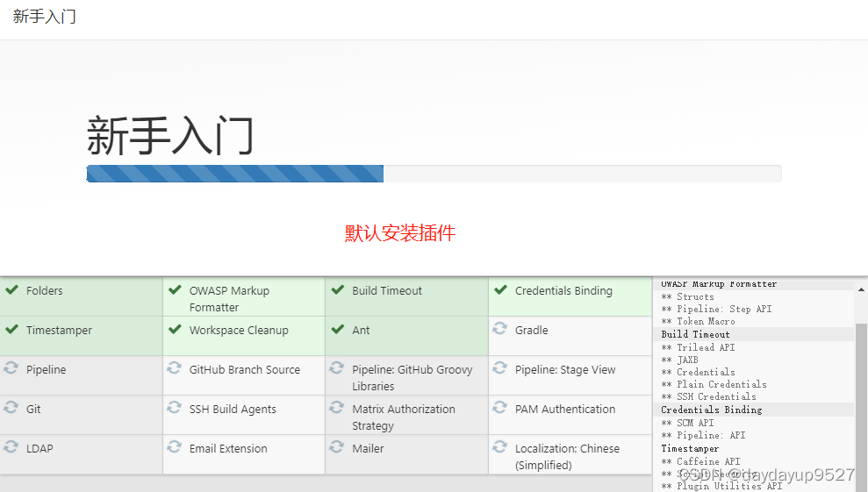Click the Pipeline: Stage View sync icon
This screenshot has height=492, width=868.
500,367
